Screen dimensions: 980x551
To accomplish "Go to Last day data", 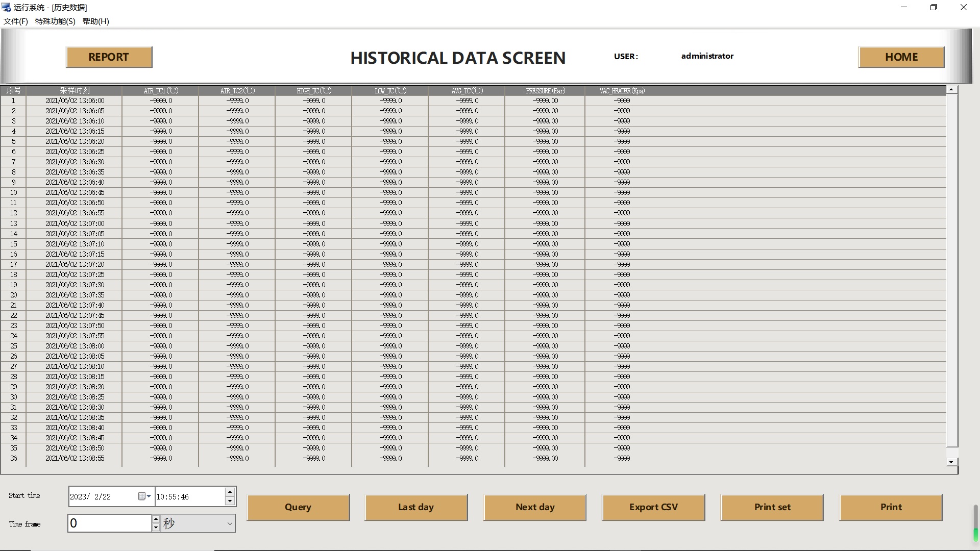I will tap(415, 507).
